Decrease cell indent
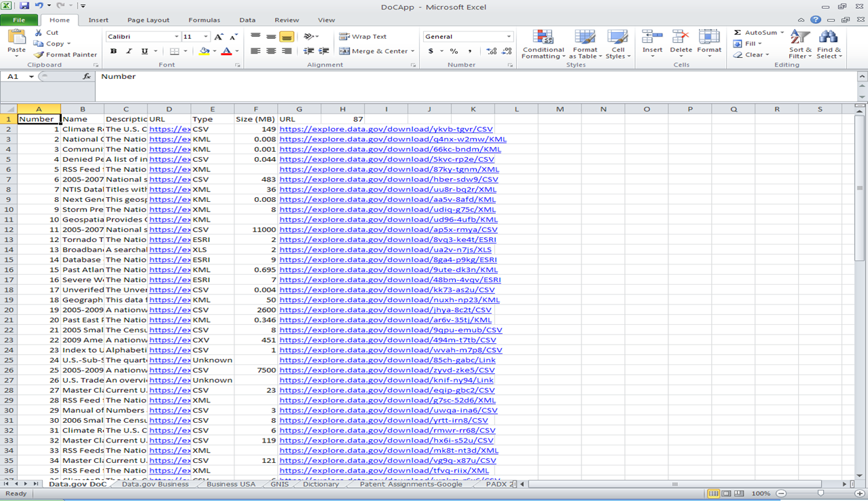The image size is (868, 501). click(x=309, y=51)
